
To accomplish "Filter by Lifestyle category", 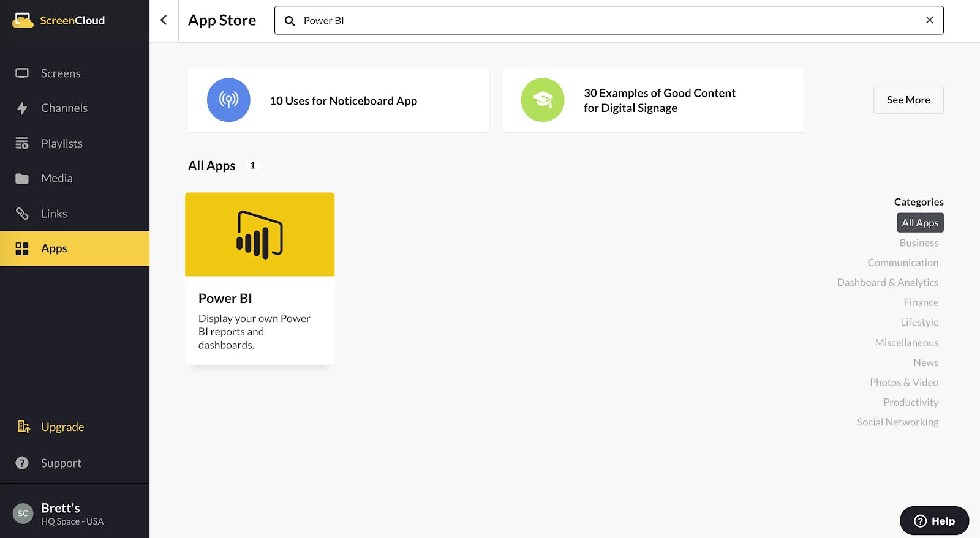I will [919, 323].
